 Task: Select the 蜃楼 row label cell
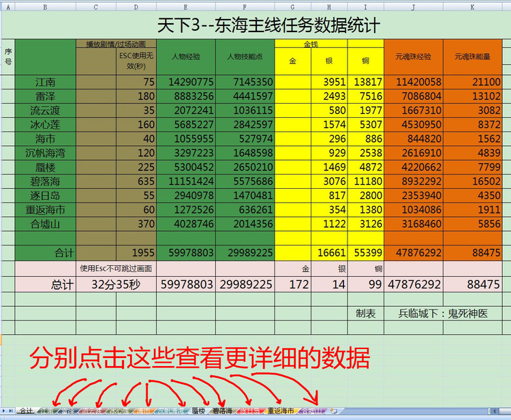click(45, 167)
